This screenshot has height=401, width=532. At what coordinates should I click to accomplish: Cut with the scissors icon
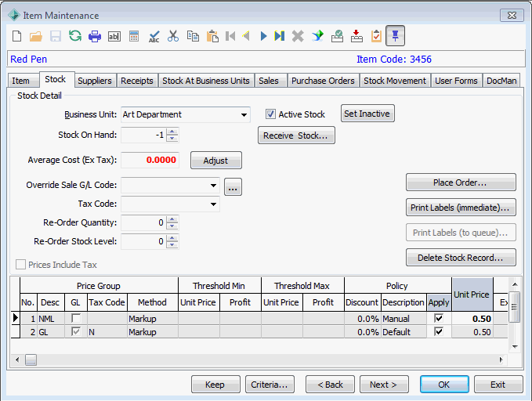tap(173, 36)
